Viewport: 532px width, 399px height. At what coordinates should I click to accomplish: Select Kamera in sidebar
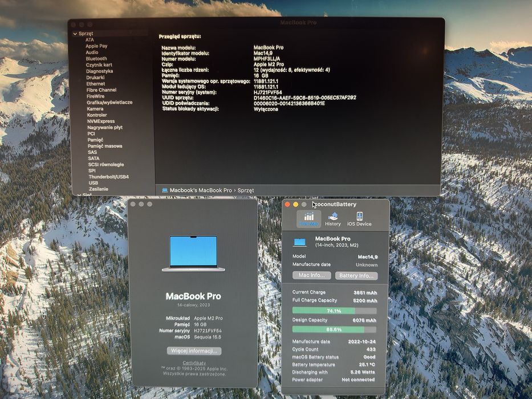pos(95,108)
